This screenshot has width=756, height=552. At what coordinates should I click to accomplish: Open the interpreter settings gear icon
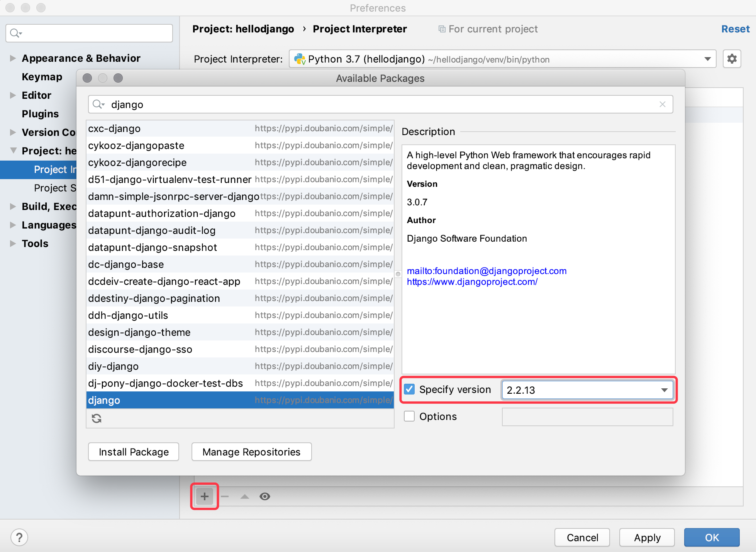(732, 59)
